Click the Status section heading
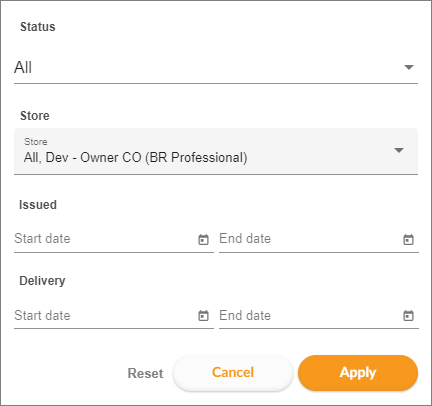Viewport: 432px width, 406px height. [38, 27]
